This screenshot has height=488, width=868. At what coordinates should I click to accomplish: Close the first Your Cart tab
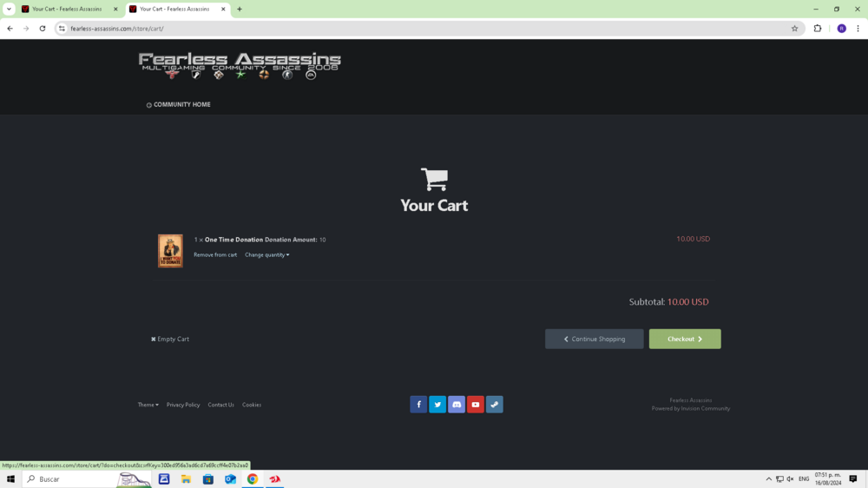115,9
